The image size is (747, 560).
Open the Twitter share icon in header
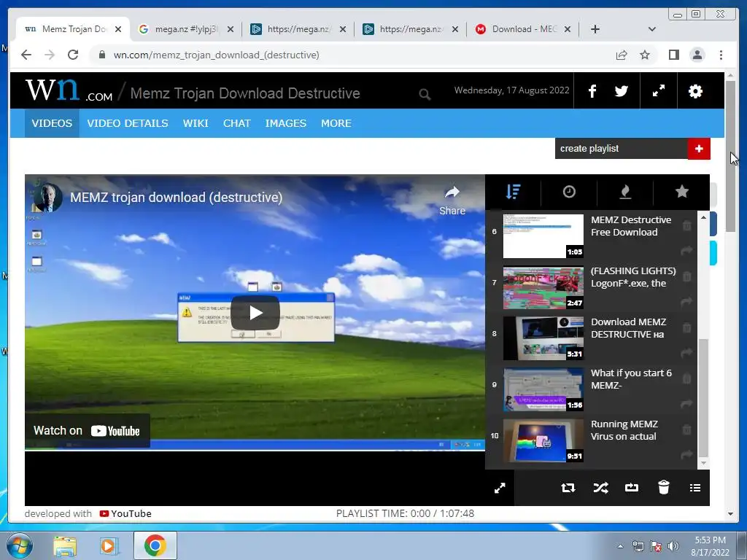click(x=621, y=91)
